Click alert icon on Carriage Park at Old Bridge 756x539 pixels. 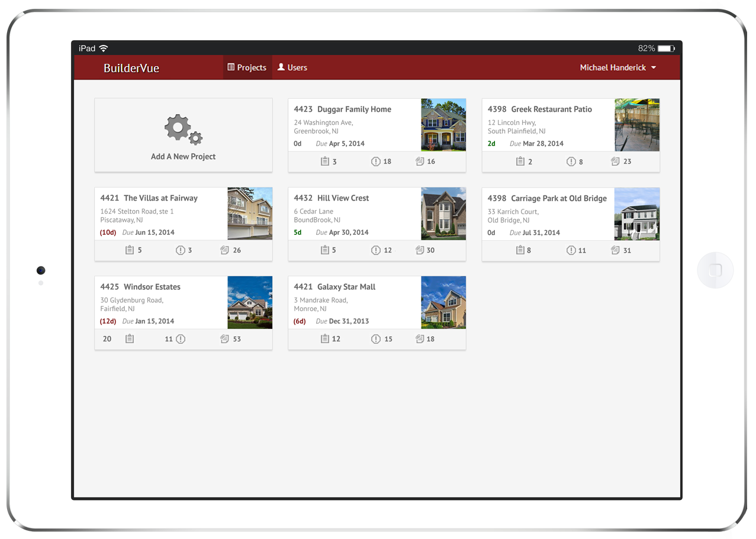pos(571,250)
